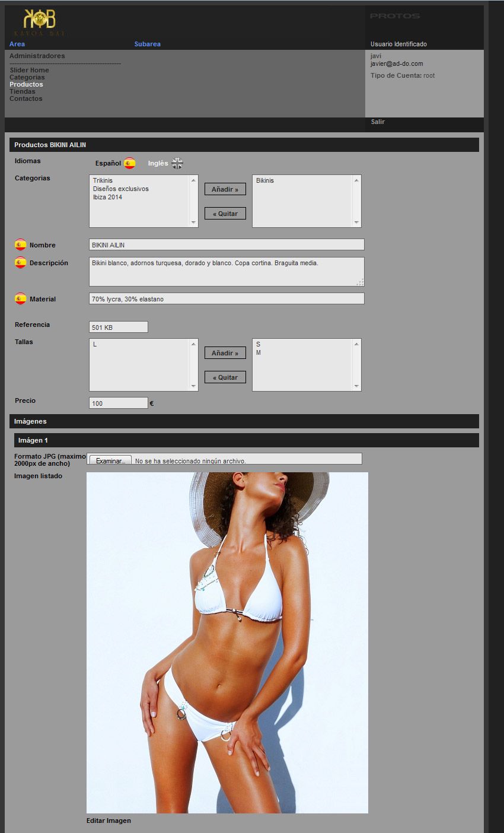Click javier@ad-do.com email text
504x833 pixels.
point(397,63)
